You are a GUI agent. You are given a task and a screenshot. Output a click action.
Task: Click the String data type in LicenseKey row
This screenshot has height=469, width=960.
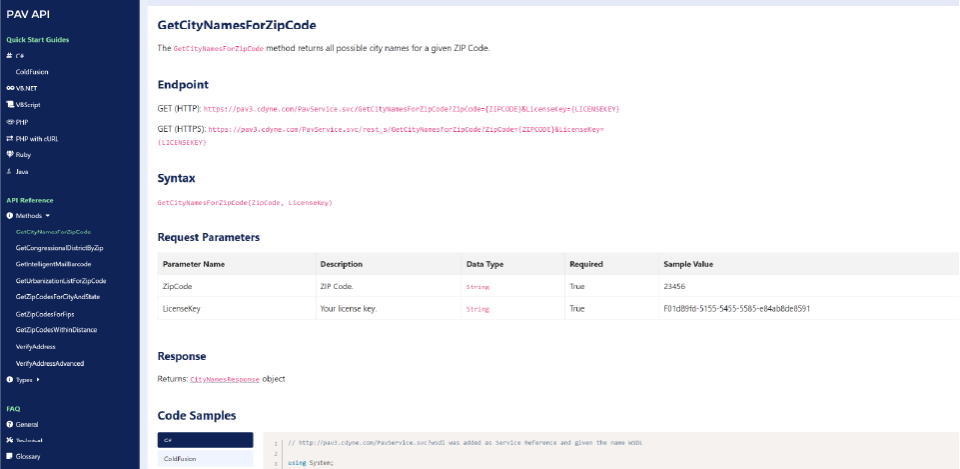[x=478, y=309]
